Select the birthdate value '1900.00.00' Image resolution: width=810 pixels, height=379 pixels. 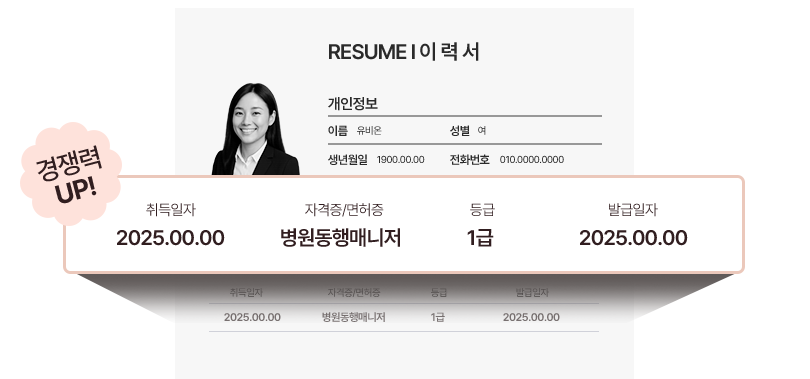point(400,160)
